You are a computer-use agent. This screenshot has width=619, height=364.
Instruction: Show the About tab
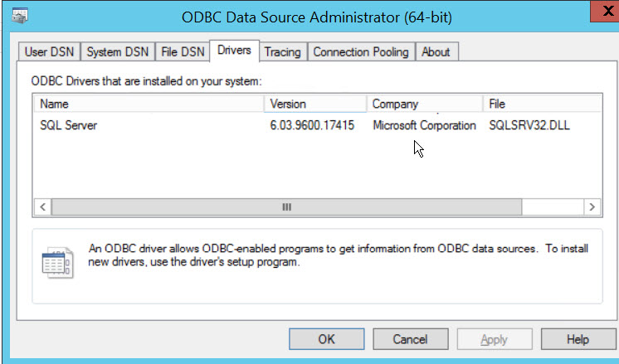[x=436, y=52]
